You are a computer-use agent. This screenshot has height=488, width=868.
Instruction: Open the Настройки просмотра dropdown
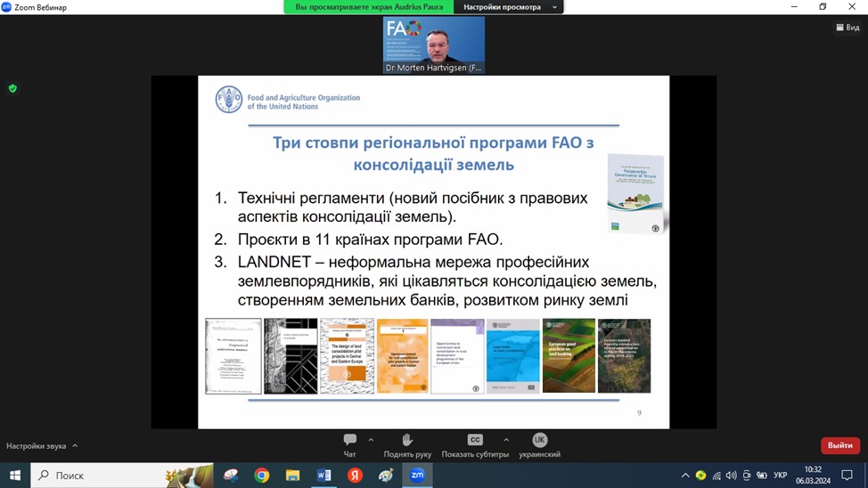coord(508,7)
